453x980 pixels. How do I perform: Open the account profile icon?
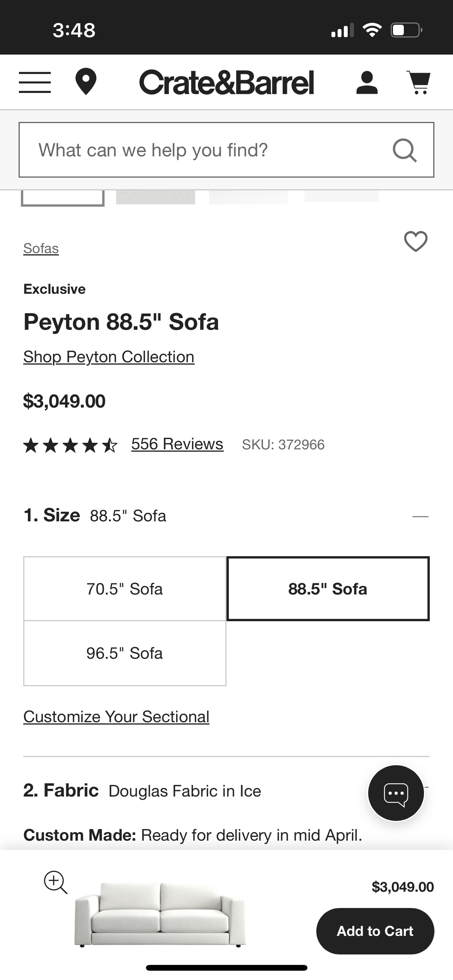[367, 82]
